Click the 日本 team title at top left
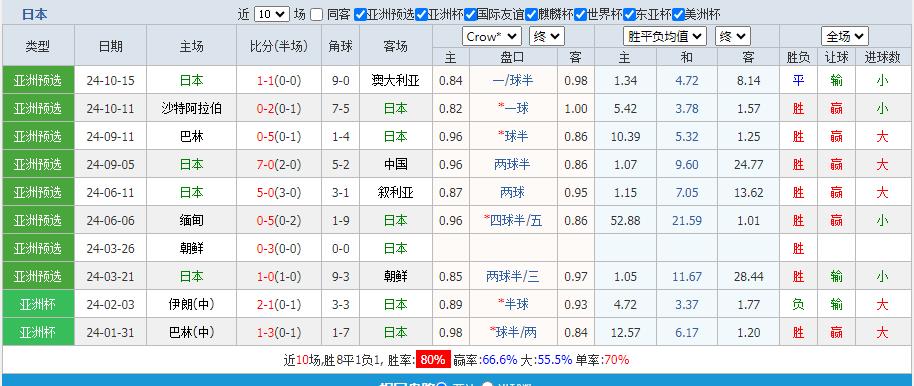 pos(35,15)
